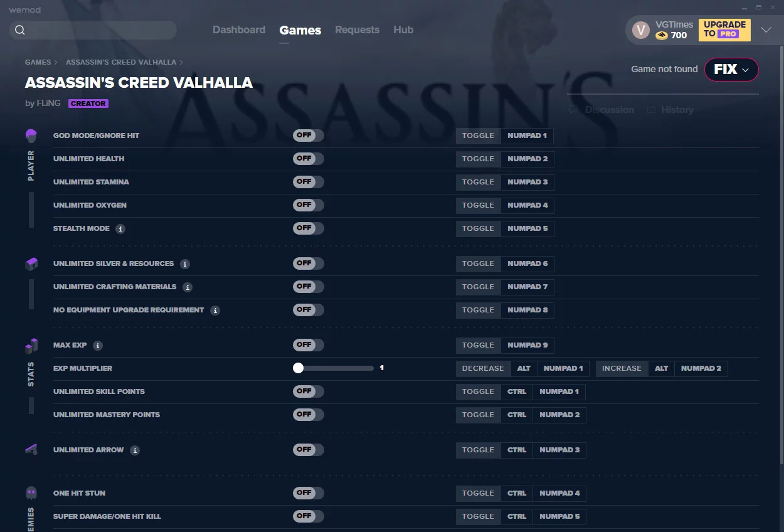784x532 pixels.
Task: Click the Stealth Mode NUMPAD 5 hotkey
Action: tap(527, 228)
